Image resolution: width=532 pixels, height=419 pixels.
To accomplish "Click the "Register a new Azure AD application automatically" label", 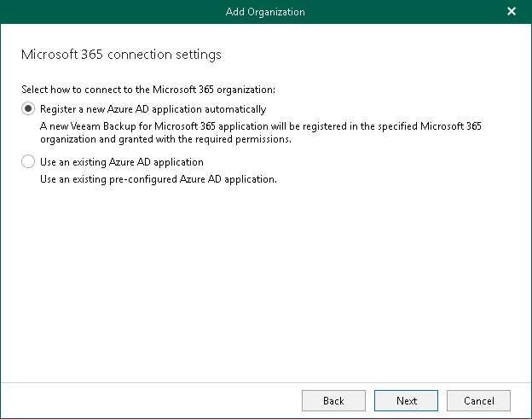I will tap(153, 109).
